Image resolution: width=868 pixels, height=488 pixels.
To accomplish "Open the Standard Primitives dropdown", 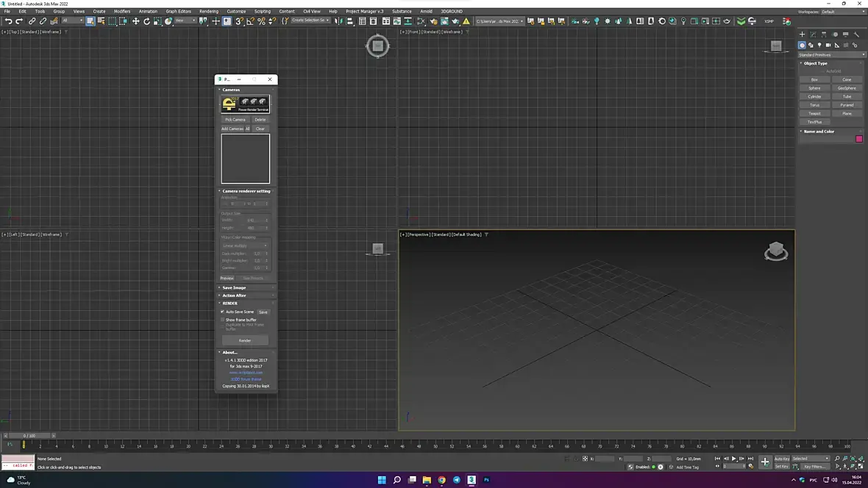I will tap(832, 54).
